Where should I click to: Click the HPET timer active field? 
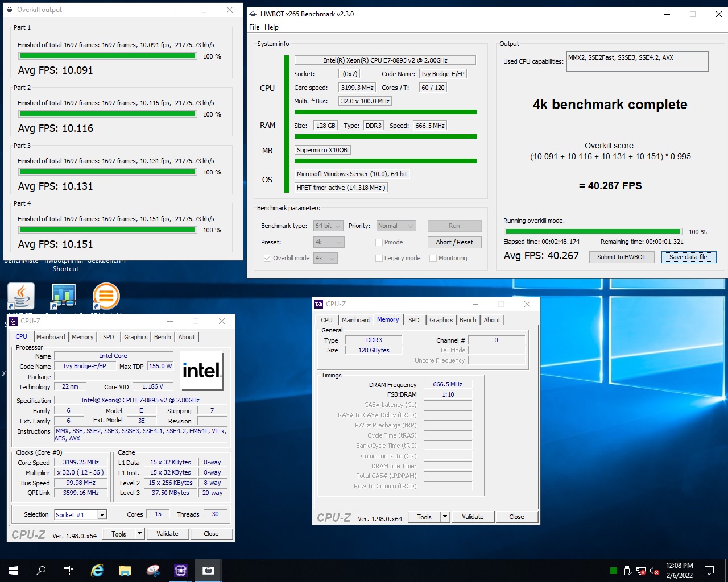(341, 188)
